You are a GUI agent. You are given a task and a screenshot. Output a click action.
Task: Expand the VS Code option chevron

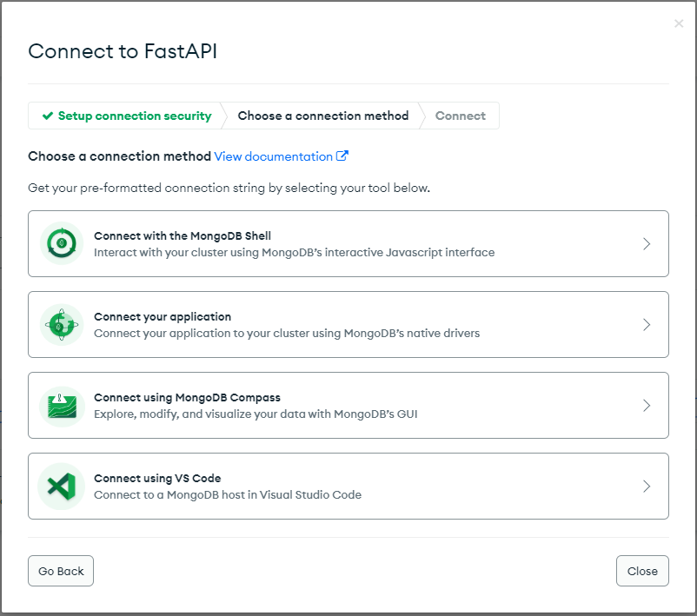pyautogui.click(x=647, y=487)
